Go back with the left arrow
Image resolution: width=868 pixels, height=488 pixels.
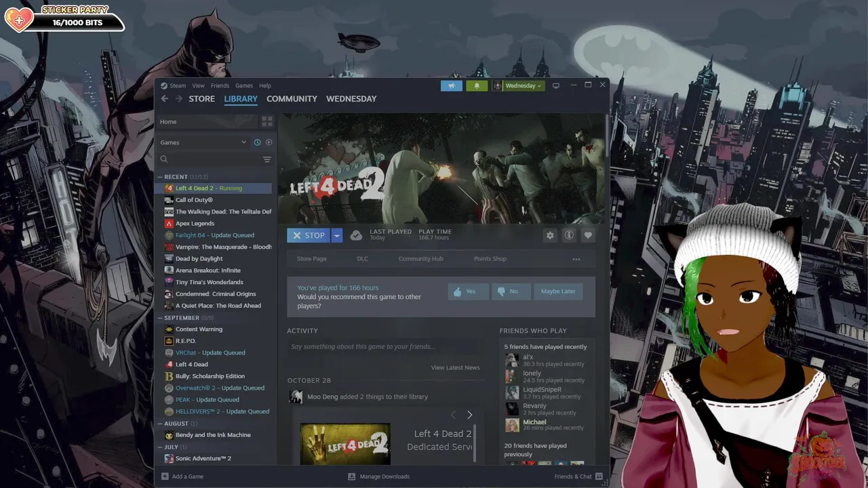tap(164, 99)
